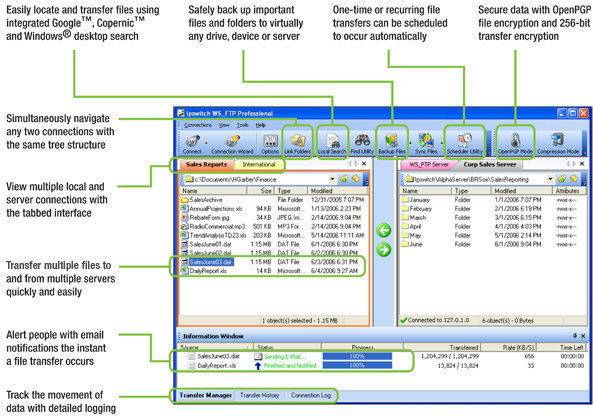Close the Information Window panel
This screenshot has width=593, height=416.
coord(583,336)
